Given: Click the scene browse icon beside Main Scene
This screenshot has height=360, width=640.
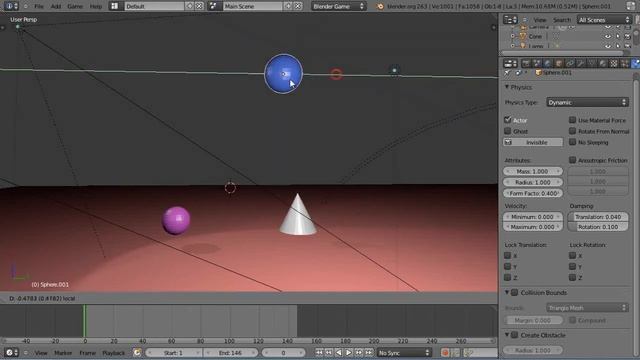Looking at the screenshot, I should 213,6.
